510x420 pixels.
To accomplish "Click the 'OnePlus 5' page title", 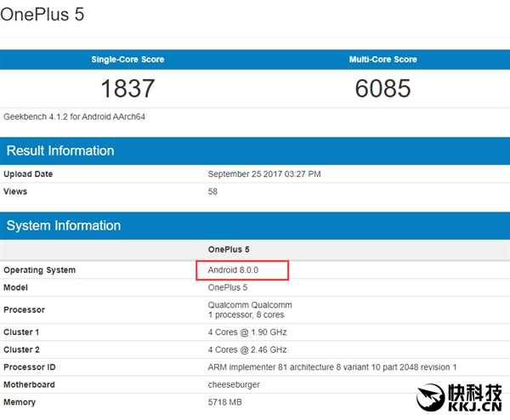I will (x=42, y=14).
